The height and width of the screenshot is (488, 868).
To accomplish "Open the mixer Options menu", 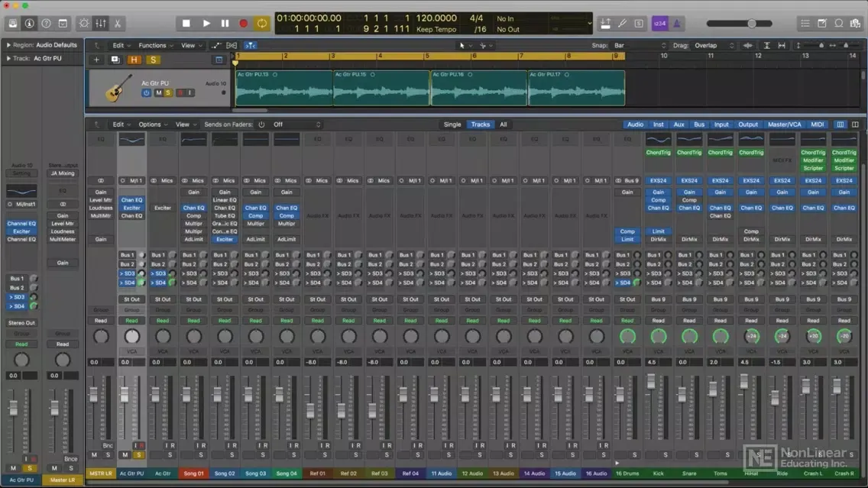I will [x=153, y=124].
